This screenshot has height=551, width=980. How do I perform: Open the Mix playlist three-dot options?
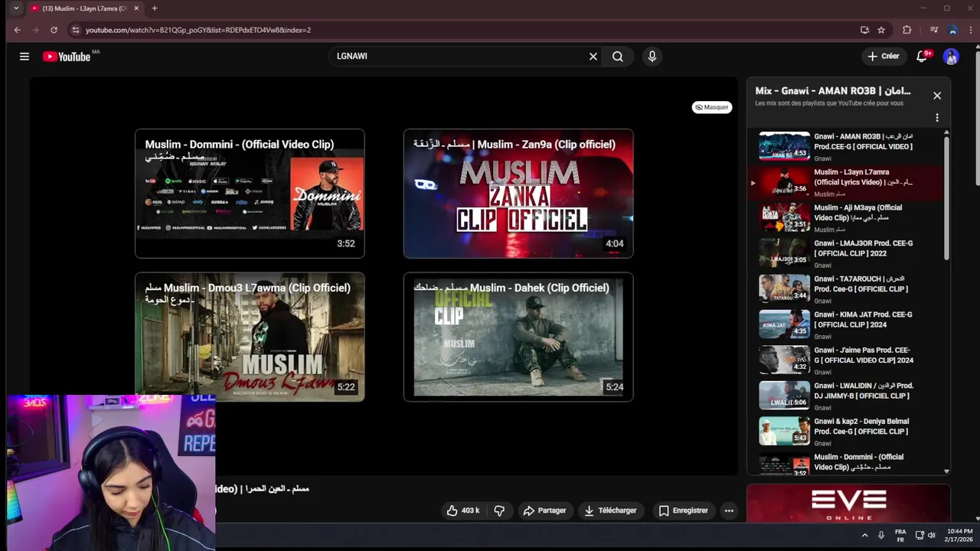pos(937,118)
